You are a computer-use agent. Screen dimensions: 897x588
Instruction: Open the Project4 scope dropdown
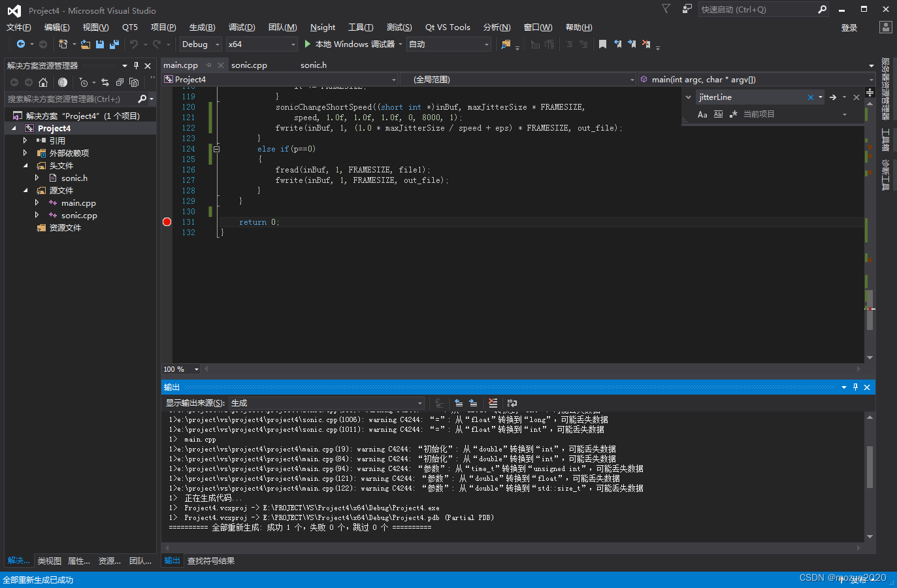click(280, 80)
